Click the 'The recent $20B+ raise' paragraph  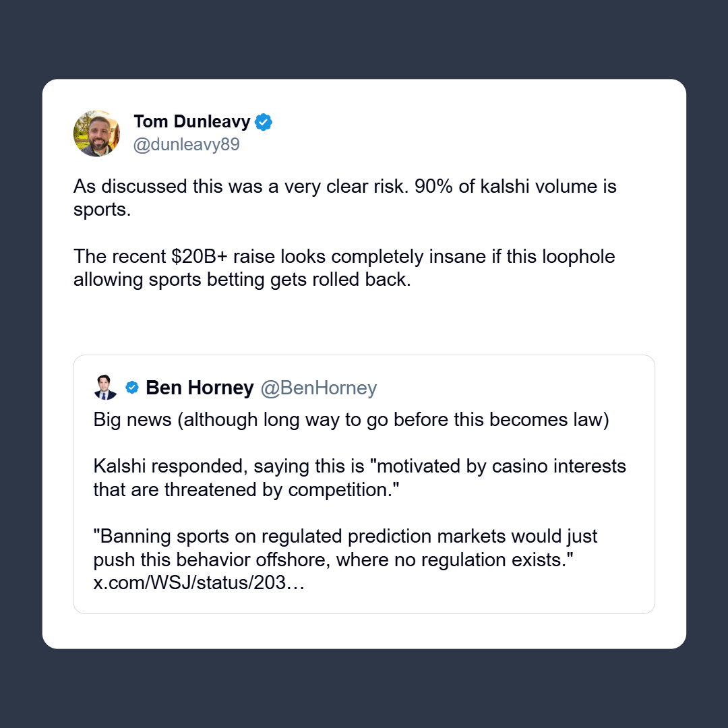(x=344, y=268)
